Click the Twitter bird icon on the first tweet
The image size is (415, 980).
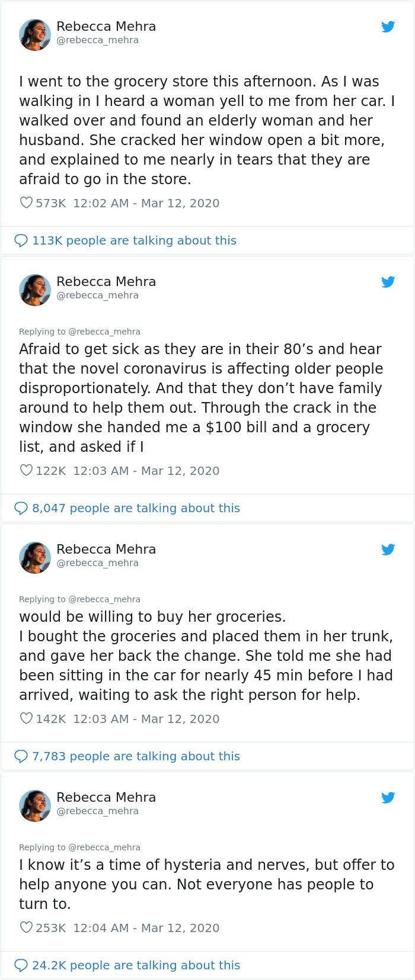(388, 26)
